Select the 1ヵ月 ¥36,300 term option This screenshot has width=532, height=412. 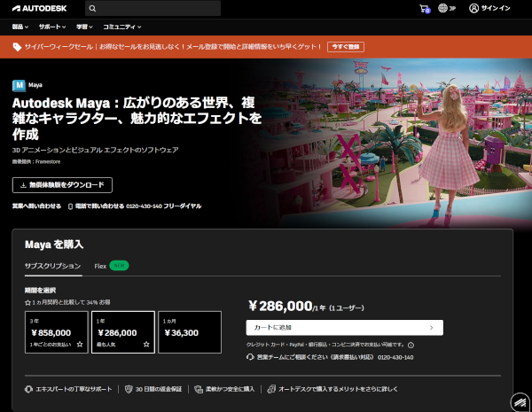point(190,332)
